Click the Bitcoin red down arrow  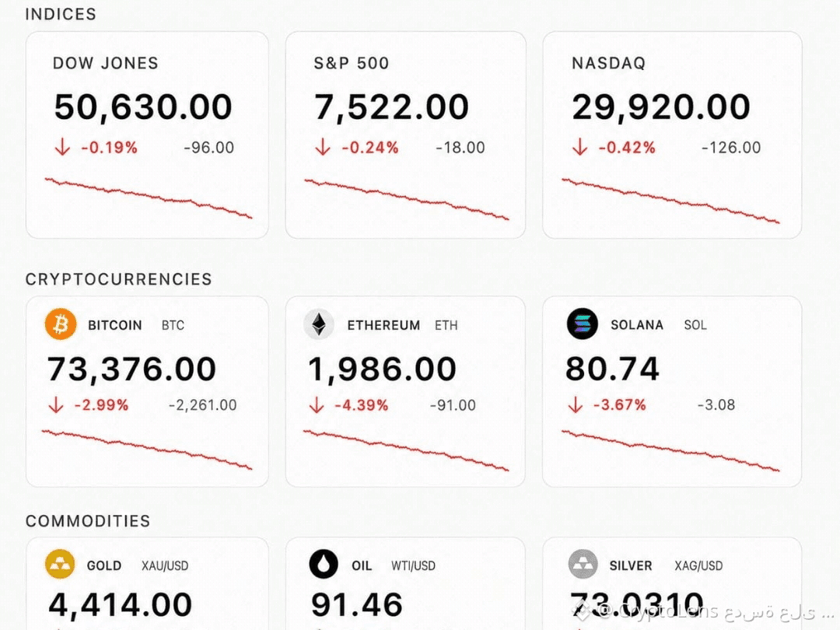(x=56, y=404)
